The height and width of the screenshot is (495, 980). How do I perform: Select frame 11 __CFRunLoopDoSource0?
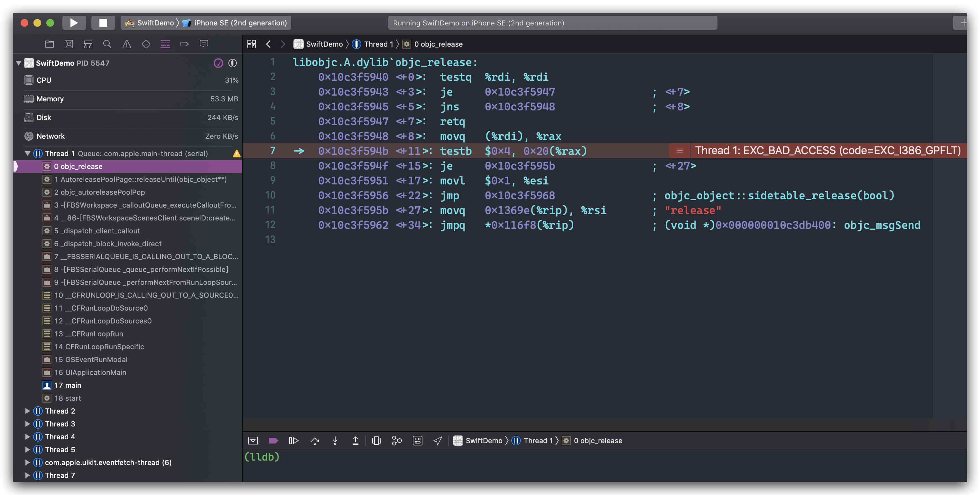tap(127, 308)
